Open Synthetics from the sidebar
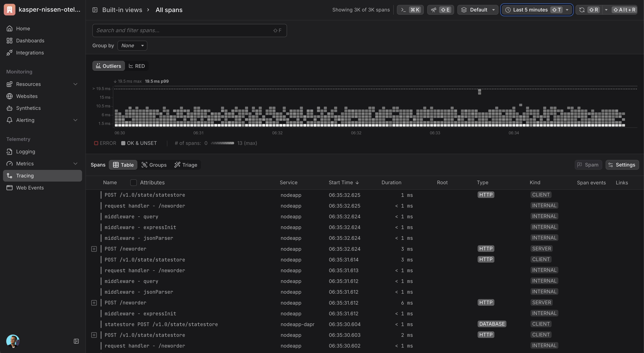Image resolution: width=644 pixels, height=353 pixels. click(28, 108)
